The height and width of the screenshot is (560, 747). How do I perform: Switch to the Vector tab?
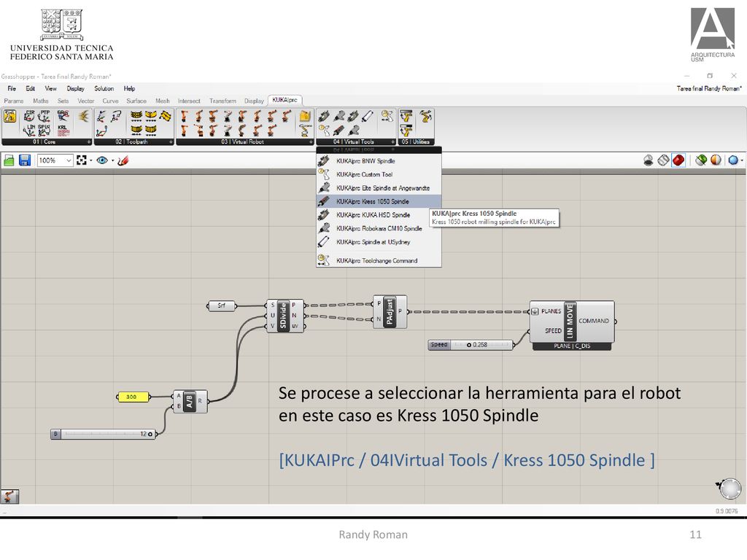pyautogui.click(x=86, y=101)
